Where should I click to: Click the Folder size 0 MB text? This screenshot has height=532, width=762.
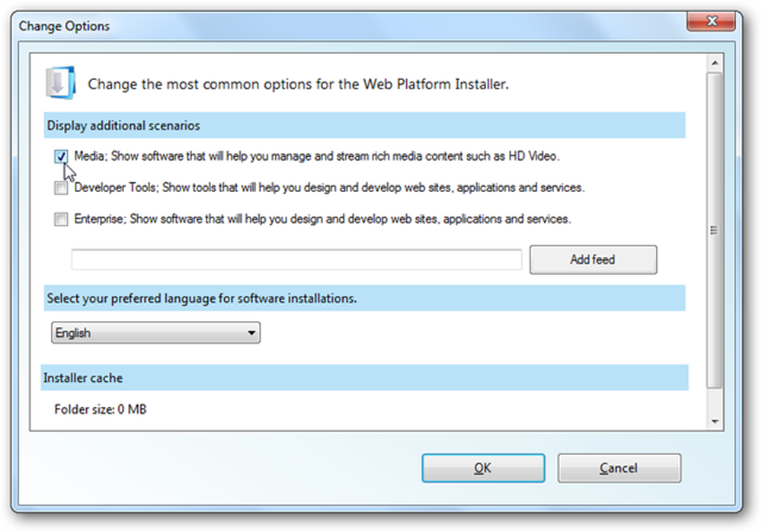tap(100, 409)
